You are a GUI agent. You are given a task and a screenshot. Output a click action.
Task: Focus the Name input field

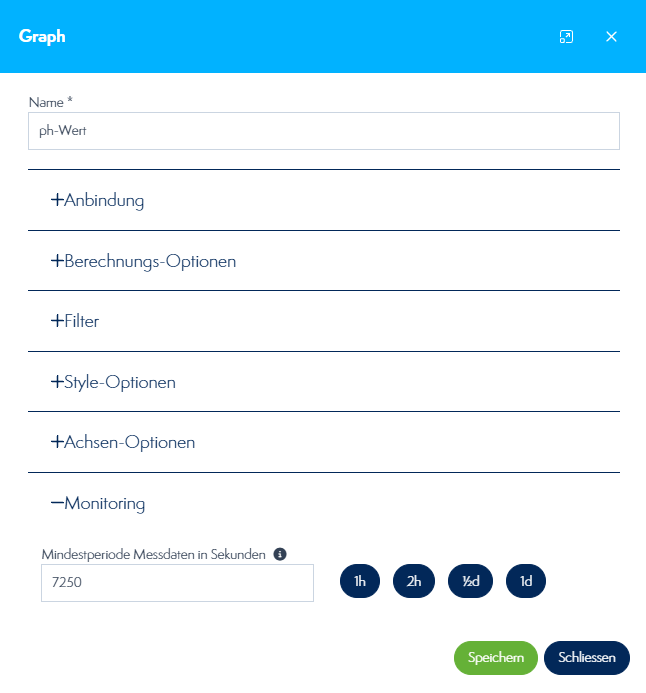tap(323, 131)
